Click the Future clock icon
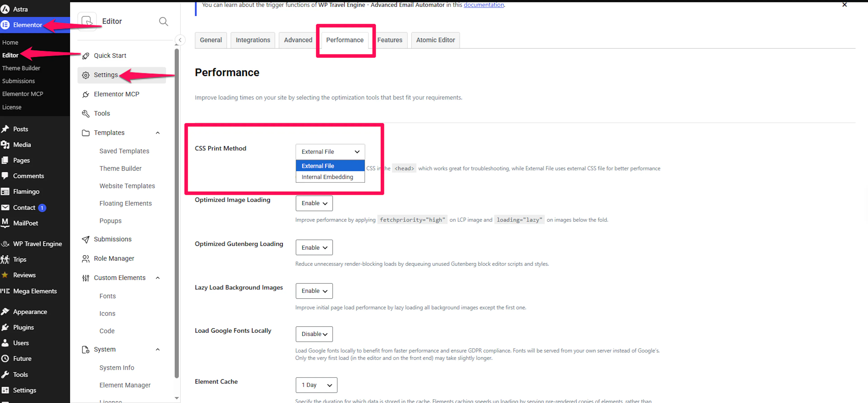 coord(5,358)
